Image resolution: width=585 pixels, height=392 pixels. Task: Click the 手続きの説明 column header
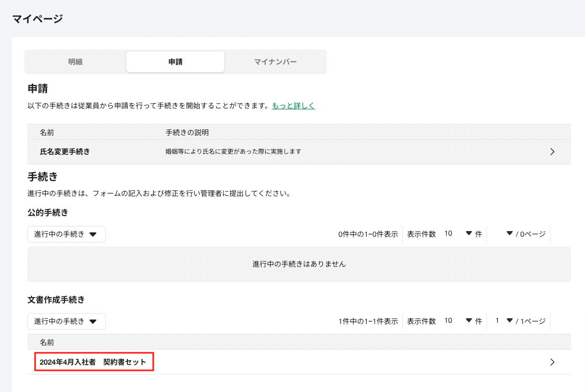187,133
